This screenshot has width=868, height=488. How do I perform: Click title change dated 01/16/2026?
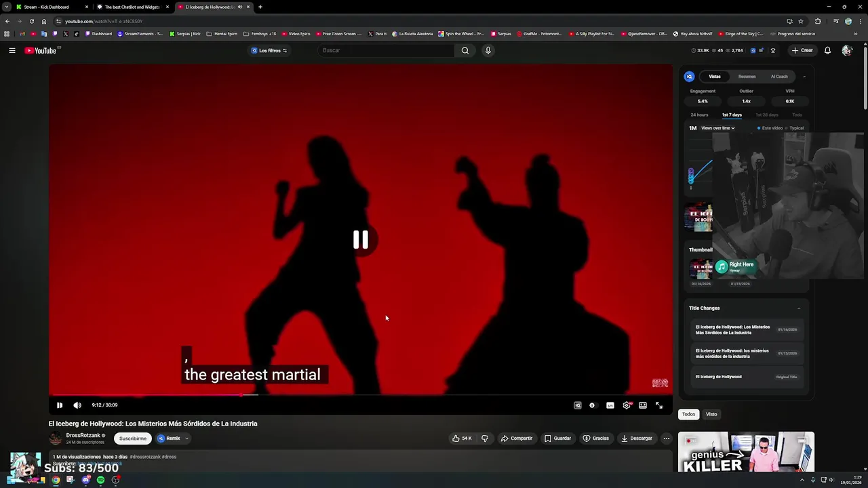click(x=746, y=330)
